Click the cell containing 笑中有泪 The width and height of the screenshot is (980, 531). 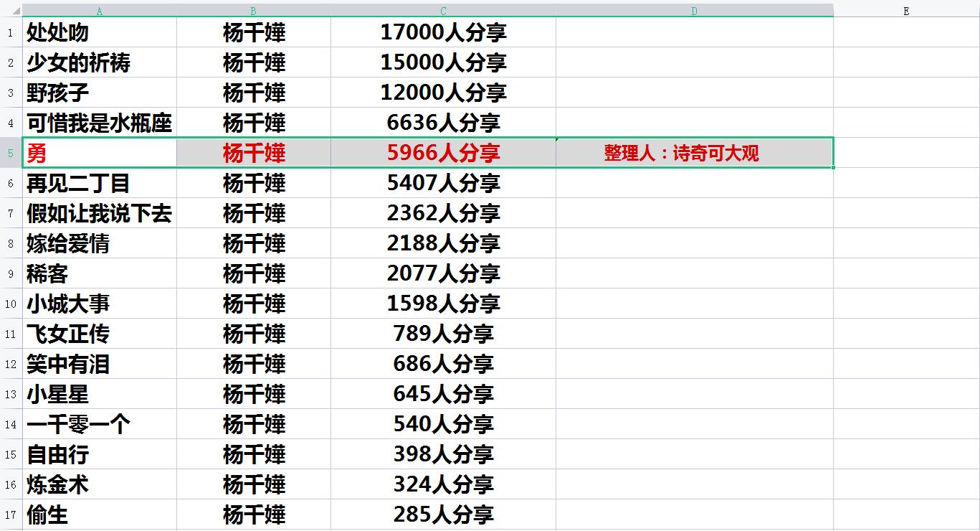(100, 364)
